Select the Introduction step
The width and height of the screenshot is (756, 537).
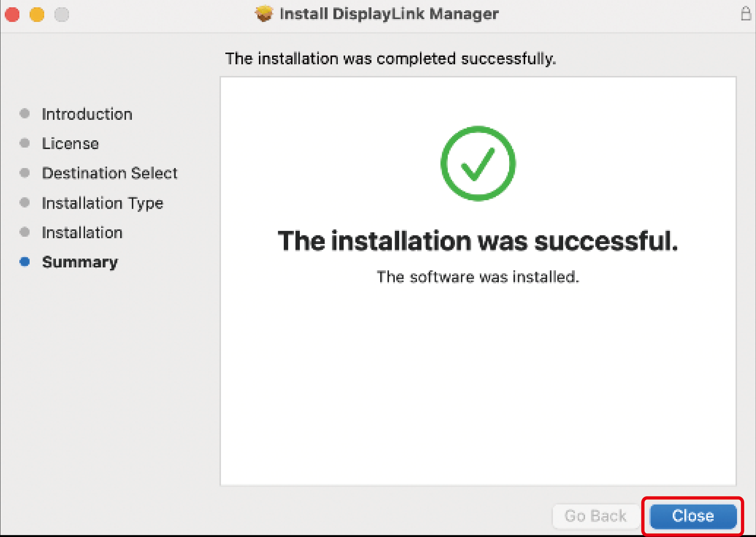click(87, 114)
